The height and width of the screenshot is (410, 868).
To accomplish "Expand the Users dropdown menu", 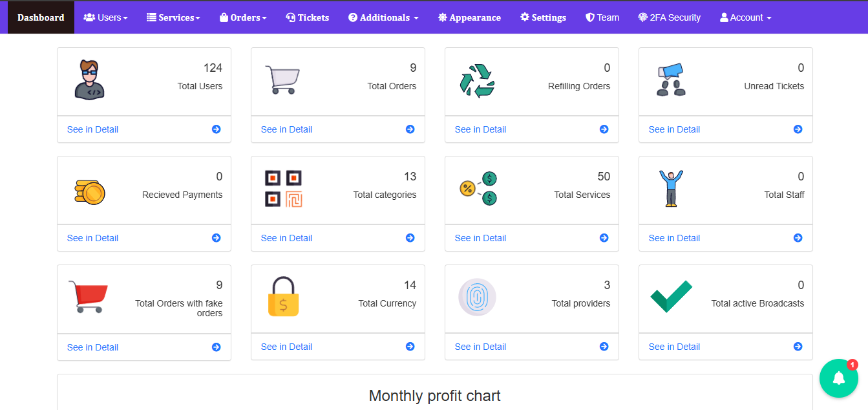I will click(x=106, y=17).
